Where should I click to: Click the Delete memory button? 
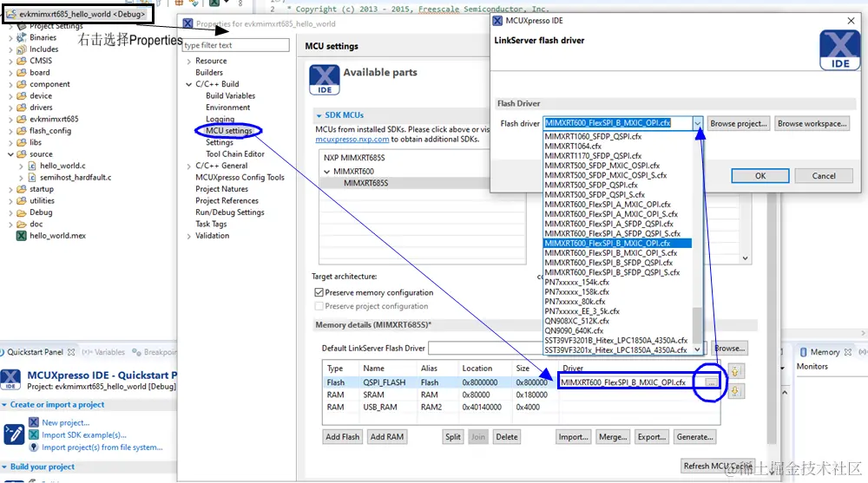pos(507,437)
